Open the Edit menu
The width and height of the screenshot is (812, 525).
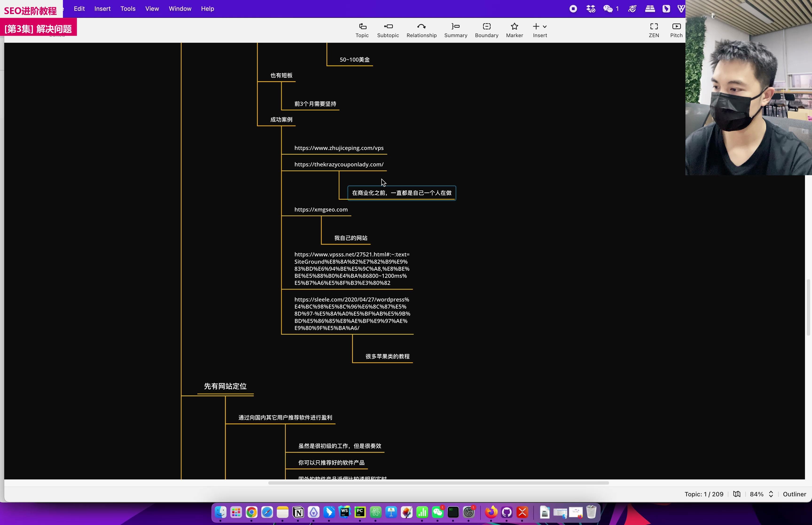click(x=79, y=9)
